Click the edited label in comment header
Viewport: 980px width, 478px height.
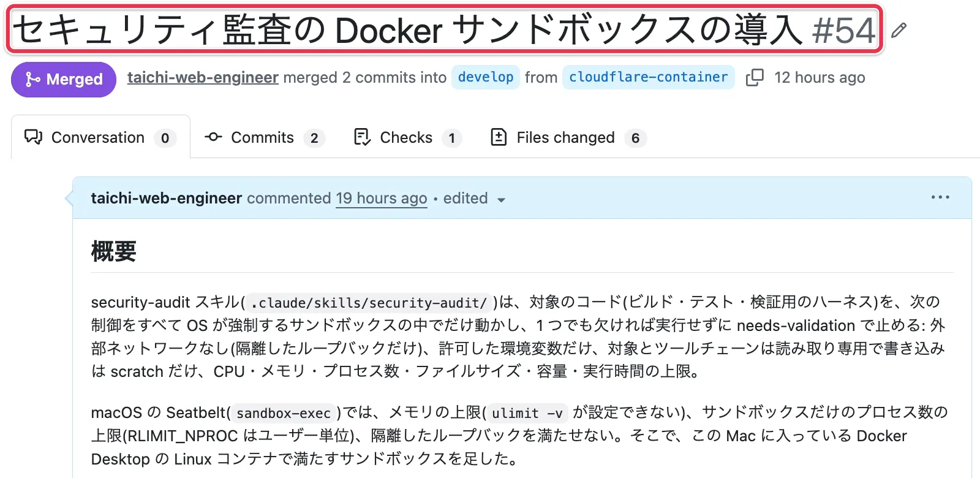point(466,199)
